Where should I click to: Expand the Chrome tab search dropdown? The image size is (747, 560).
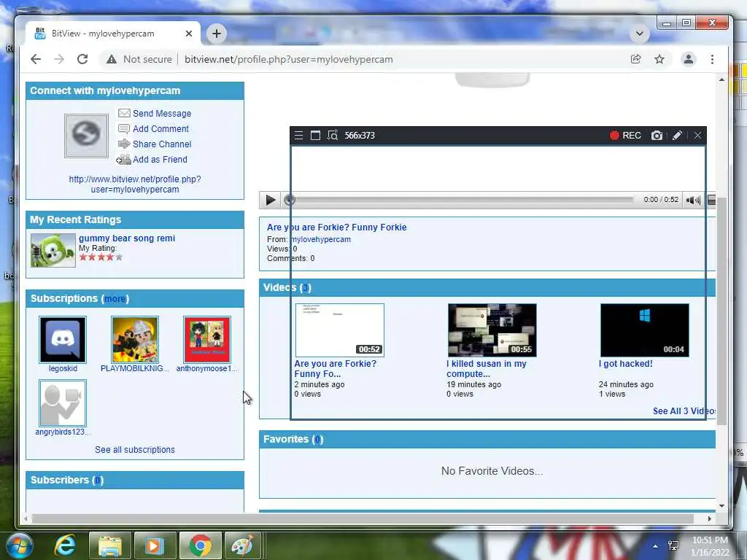pyautogui.click(x=639, y=34)
